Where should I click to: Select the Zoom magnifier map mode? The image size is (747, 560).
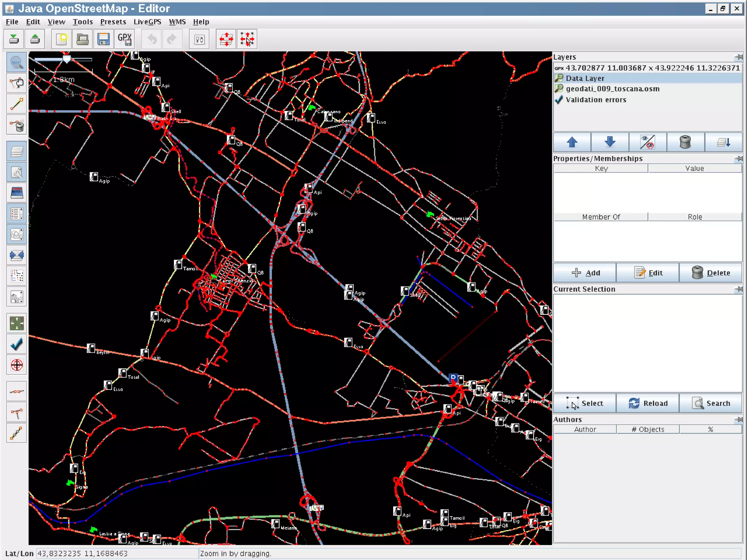tap(17, 62)
